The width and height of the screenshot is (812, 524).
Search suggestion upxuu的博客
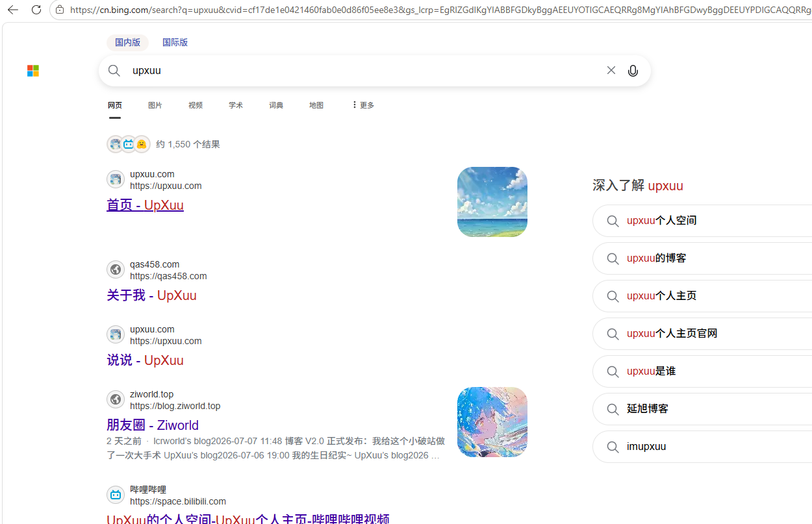(703, 258)
